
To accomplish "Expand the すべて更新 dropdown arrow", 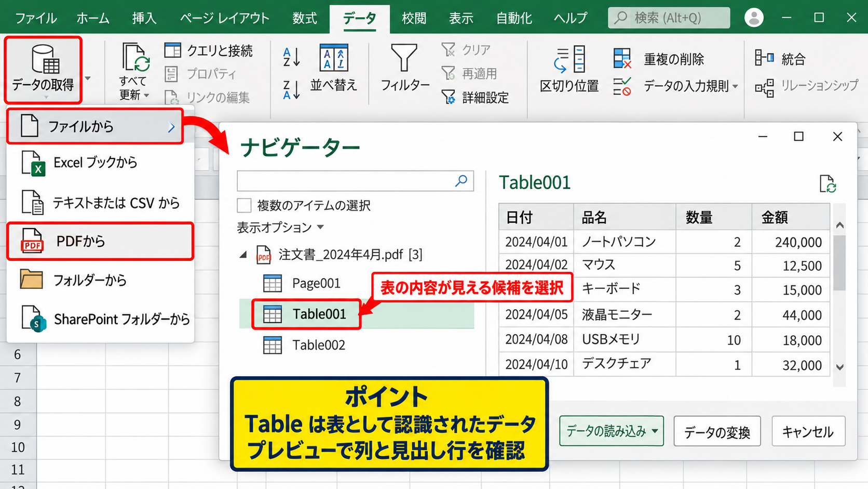I will [x=146, y=96].
